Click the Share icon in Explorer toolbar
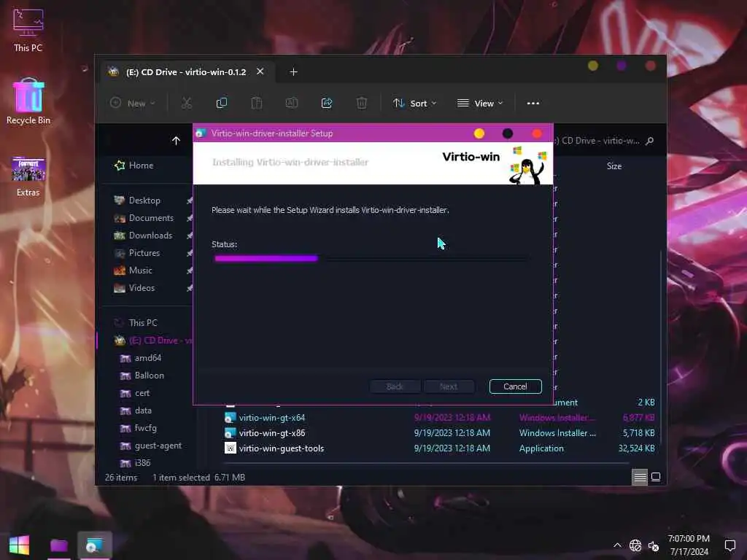 pyautogui.click(x=327, y=104)
